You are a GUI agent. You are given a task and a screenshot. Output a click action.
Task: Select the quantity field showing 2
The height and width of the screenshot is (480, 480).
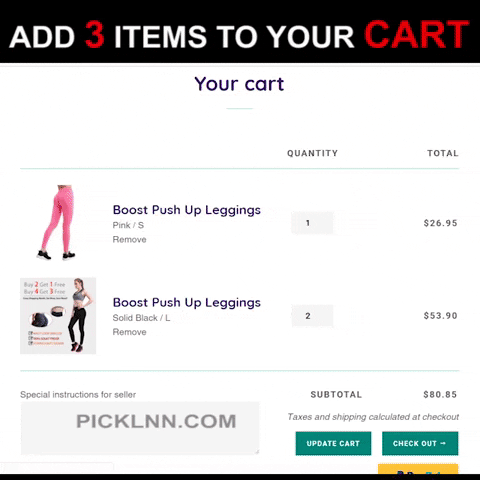(x=312, y=316)
